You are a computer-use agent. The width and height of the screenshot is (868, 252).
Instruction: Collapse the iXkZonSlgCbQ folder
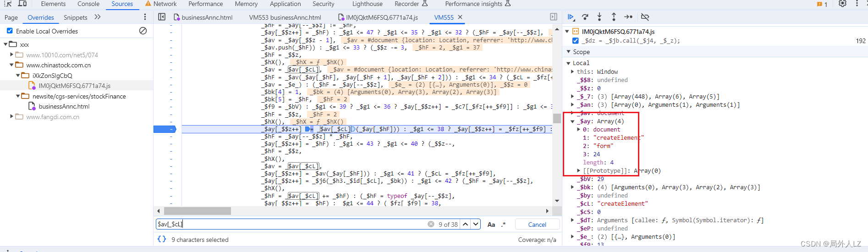[18, 75]
